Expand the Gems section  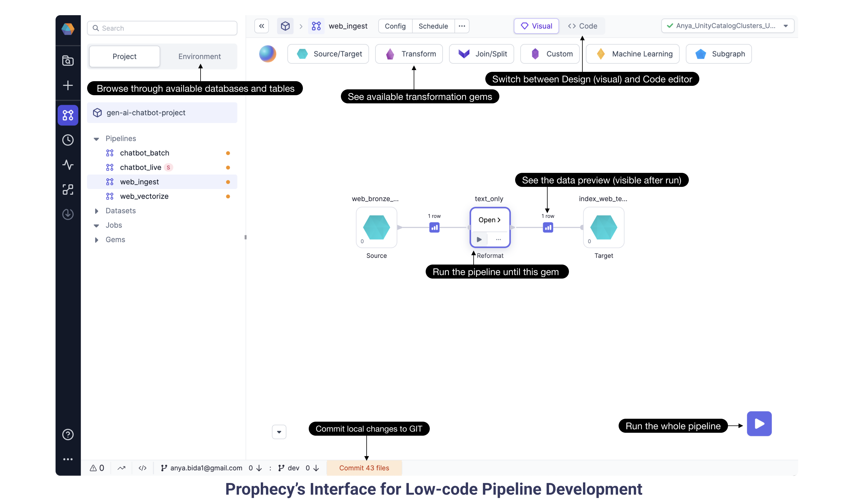point(98,239)
